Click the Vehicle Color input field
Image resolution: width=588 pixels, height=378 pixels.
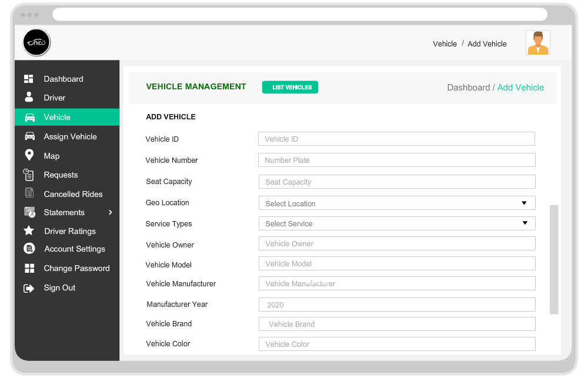tap(397, 344)
